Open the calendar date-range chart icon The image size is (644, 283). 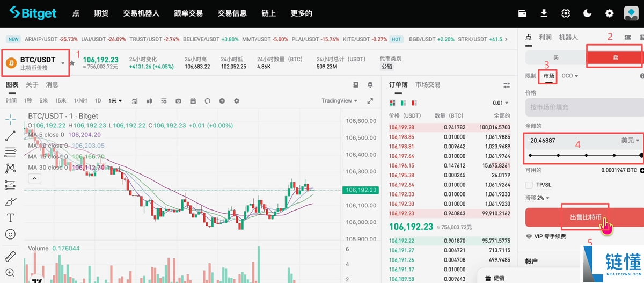pyautogui.click(x=193, y=101)
